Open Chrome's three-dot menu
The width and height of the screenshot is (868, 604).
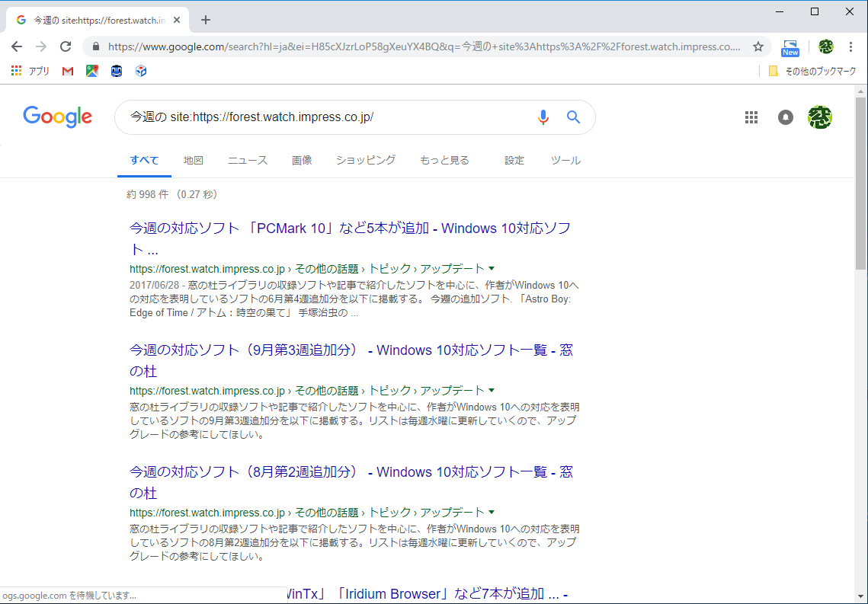(851, 46)
